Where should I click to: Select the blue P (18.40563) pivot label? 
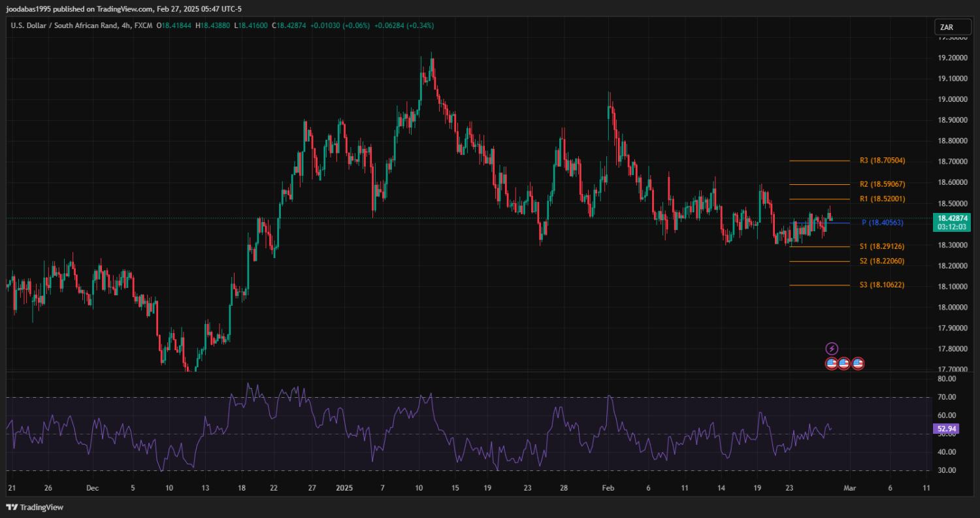click(x=882, y=223)
